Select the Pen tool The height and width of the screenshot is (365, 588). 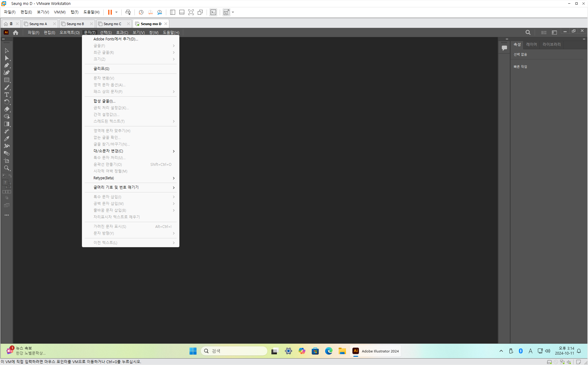7,65
